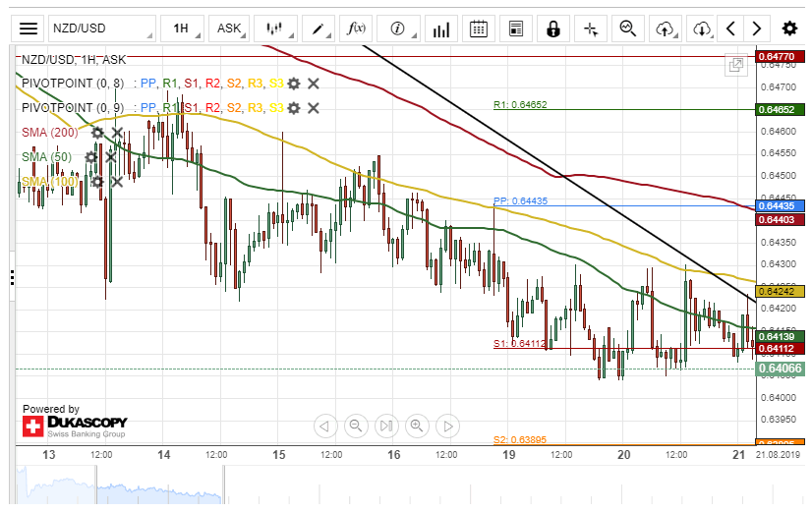Toggle the crosshair cursor tool
Image resolution: width=812 pixels, height=512 pixels.
tap(591, 28)
